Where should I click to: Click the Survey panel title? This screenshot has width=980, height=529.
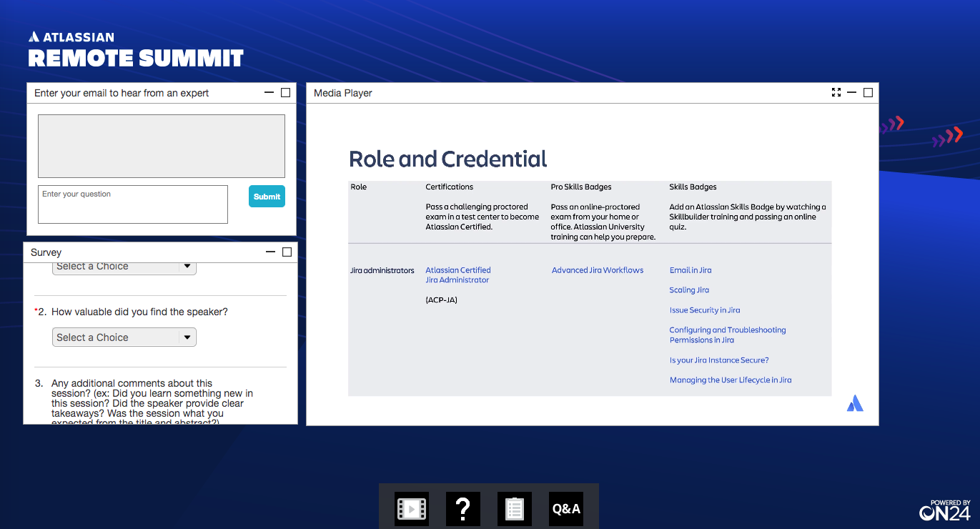click(46, 252)
